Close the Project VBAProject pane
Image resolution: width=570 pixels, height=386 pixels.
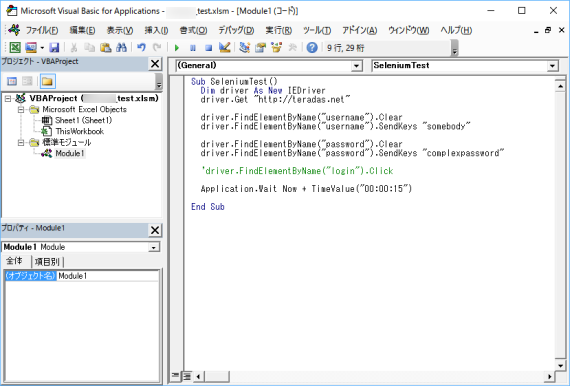[x=155, y=64]
